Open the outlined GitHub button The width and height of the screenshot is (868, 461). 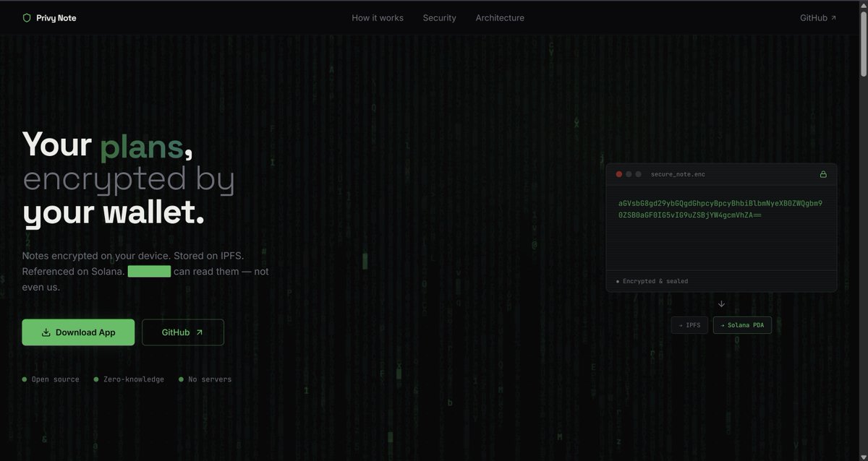point(183,332)
